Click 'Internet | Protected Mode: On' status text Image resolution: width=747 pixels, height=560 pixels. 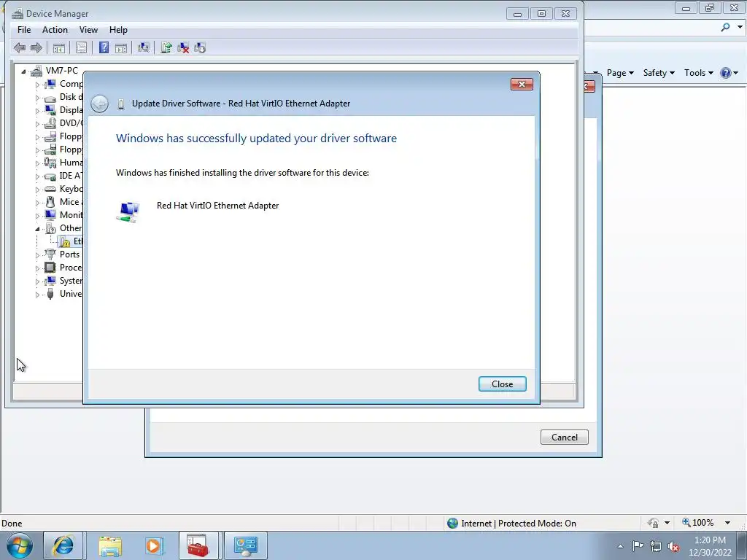click(519, 524)
